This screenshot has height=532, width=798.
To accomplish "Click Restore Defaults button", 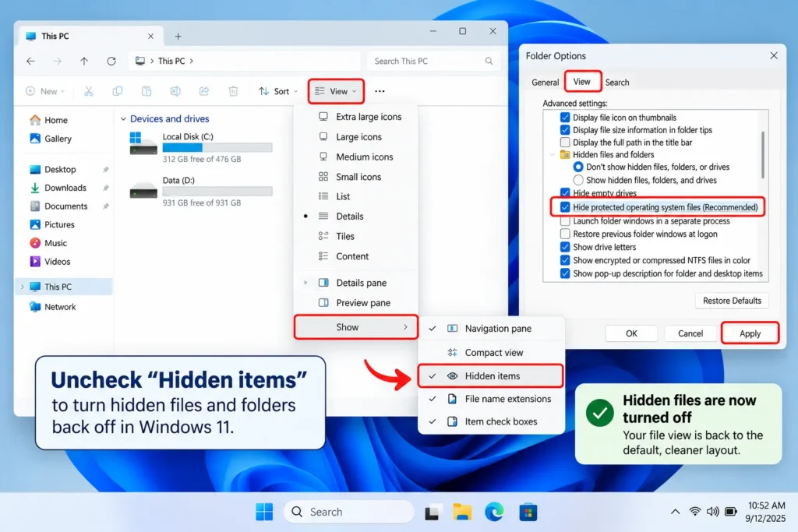I will point(732,301).
